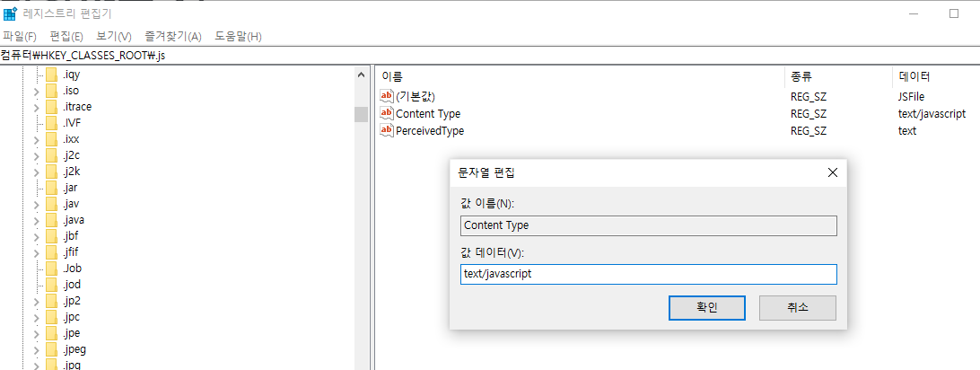Image resolution: width=980 pixels, height=370 pixels.
Task: Open the 파일(F) menu
Action: [x=20, y=36]
